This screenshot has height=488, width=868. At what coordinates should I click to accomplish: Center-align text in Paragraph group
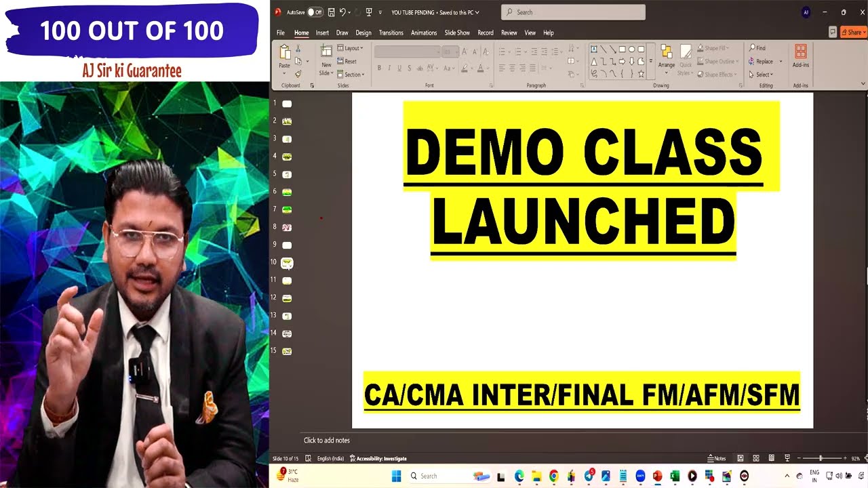[x=512, y=68]
